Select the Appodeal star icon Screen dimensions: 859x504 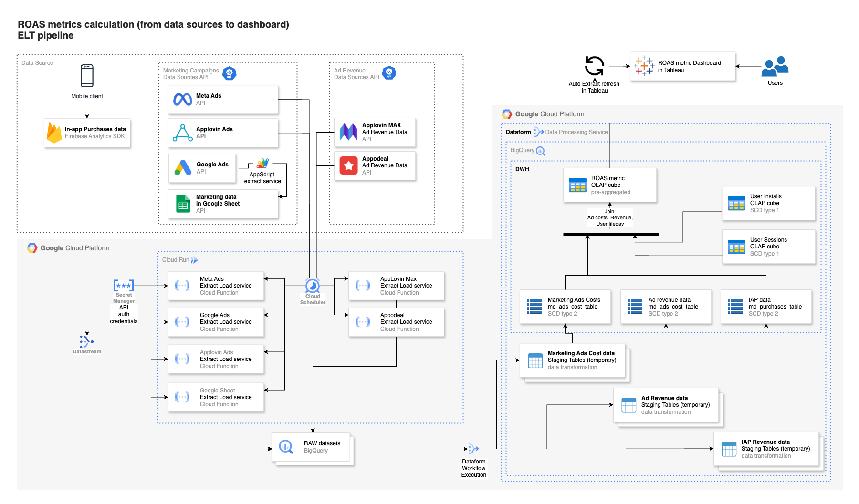(x=349, y=166)
